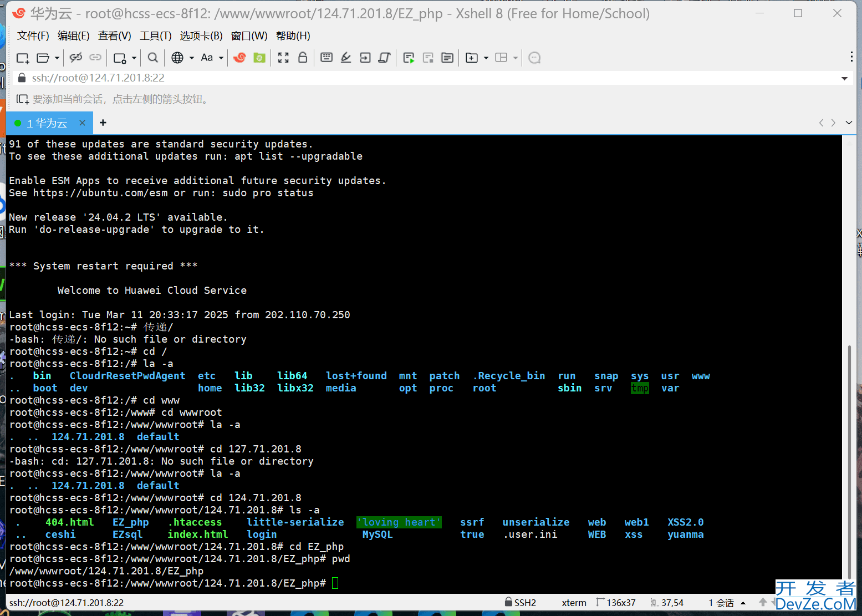Click the address bar lock icon

(x=22, y=78)
